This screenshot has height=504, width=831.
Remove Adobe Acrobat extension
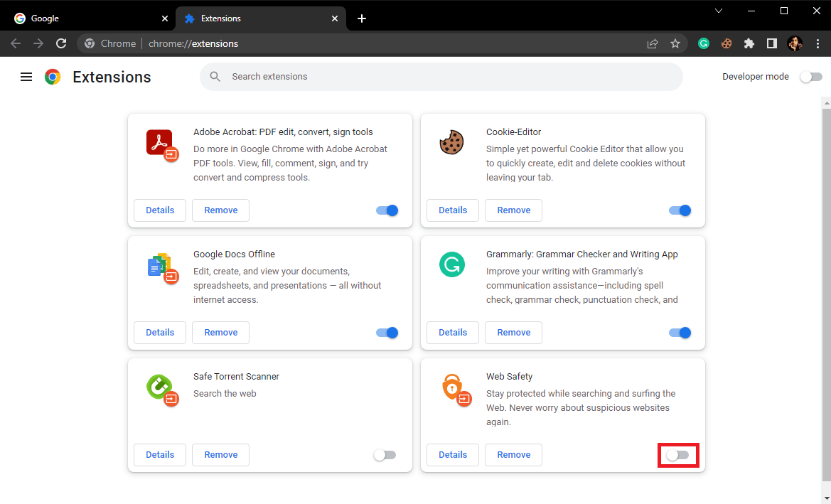point(221,210)
